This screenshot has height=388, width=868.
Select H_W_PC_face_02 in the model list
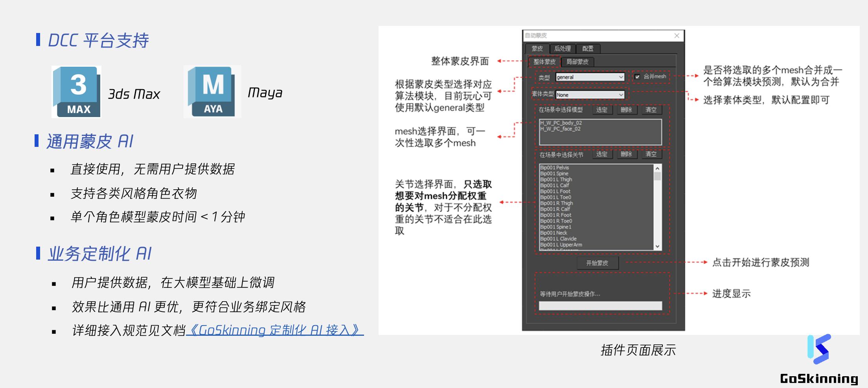pos(560,129)
